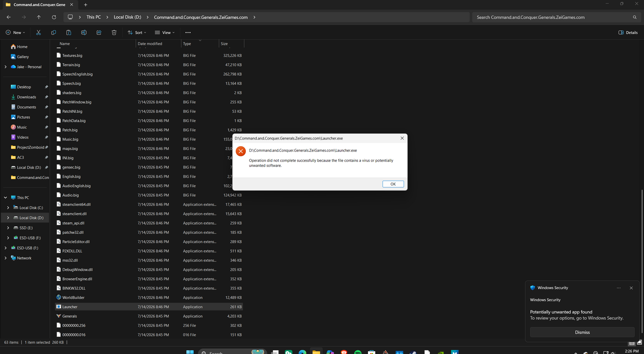The height and width of the screenshot is (354, 644).
Task: Select the steamclient64.dll file
Action: point(149,204)
